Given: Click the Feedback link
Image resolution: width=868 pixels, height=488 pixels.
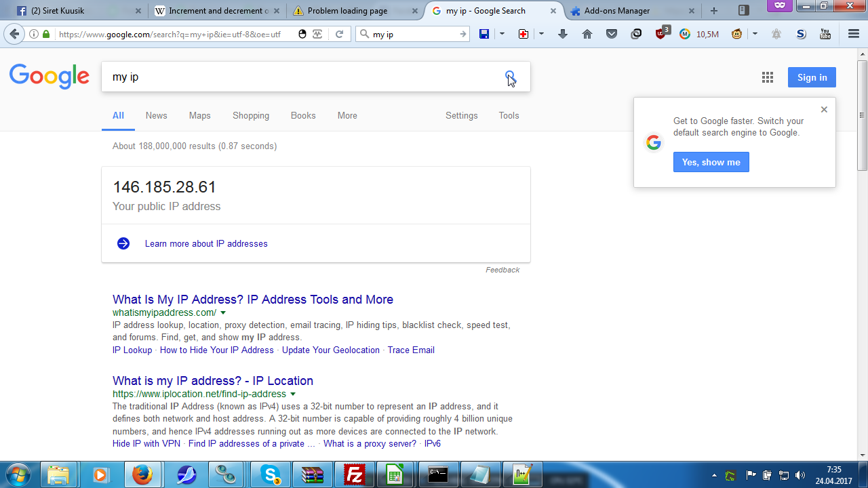Looking at the screenshot, I should [x=502, y=270].
